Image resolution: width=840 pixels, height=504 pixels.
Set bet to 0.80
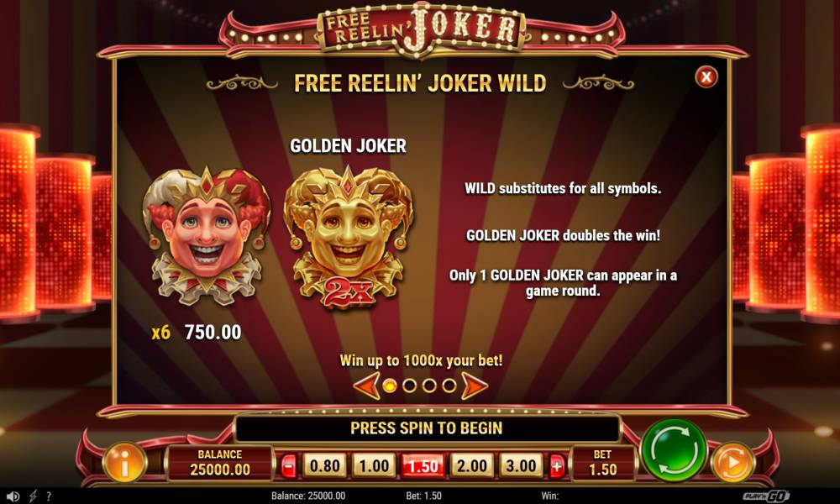point(324,465)
